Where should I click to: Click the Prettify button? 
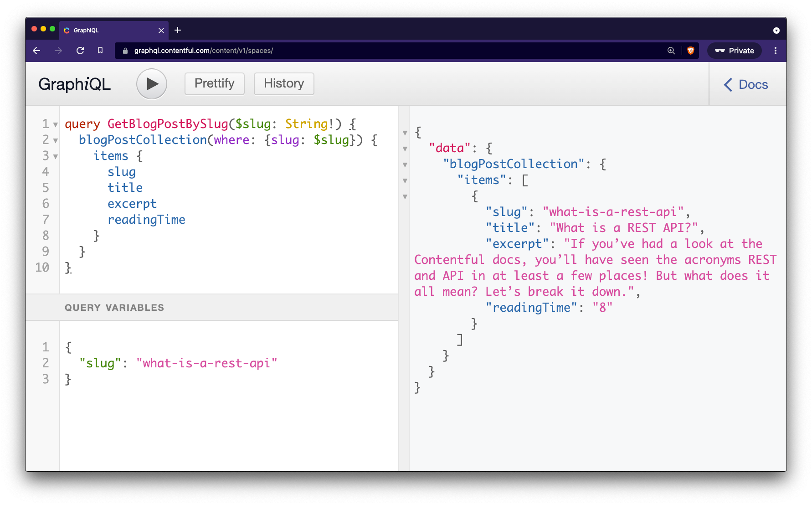coord(214,84)
